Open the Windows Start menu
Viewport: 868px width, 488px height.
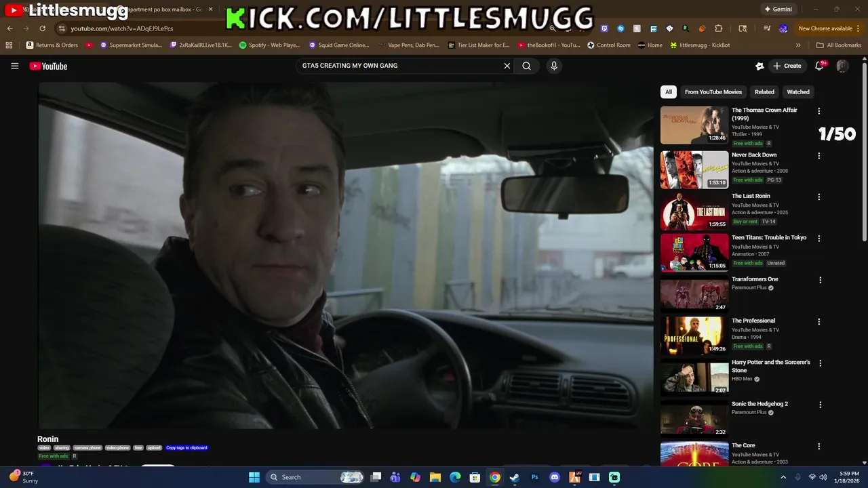(254, 477)
